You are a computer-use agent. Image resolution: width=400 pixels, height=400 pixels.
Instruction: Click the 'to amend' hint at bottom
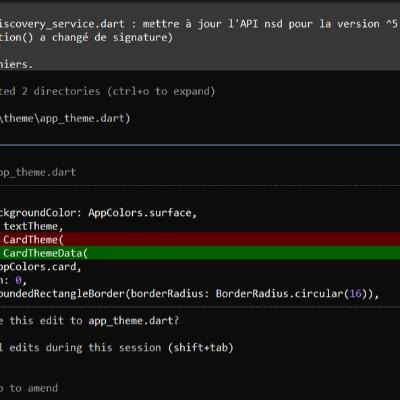click(x=29, y=388)
